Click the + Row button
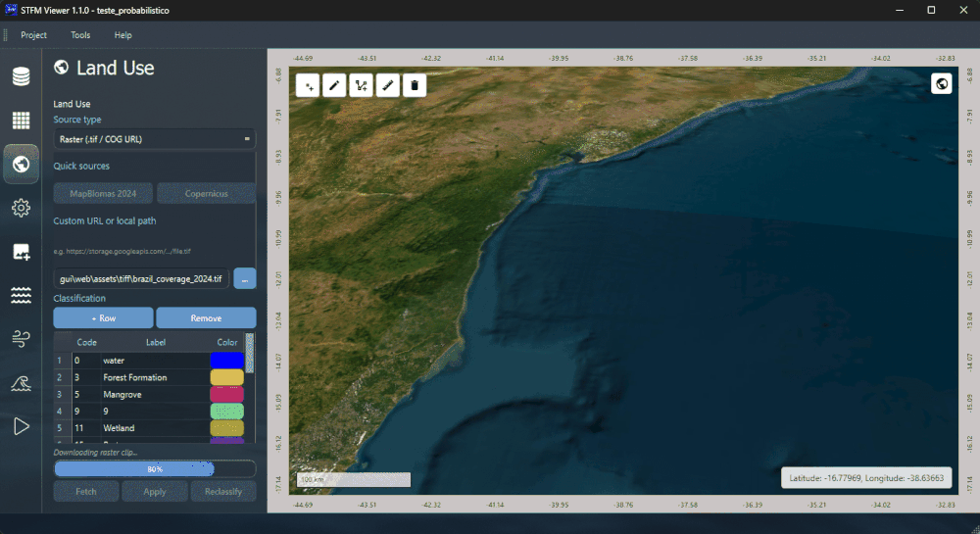This screenshot has width=980, height=534. pyautogui.click(x=103, y=317)
